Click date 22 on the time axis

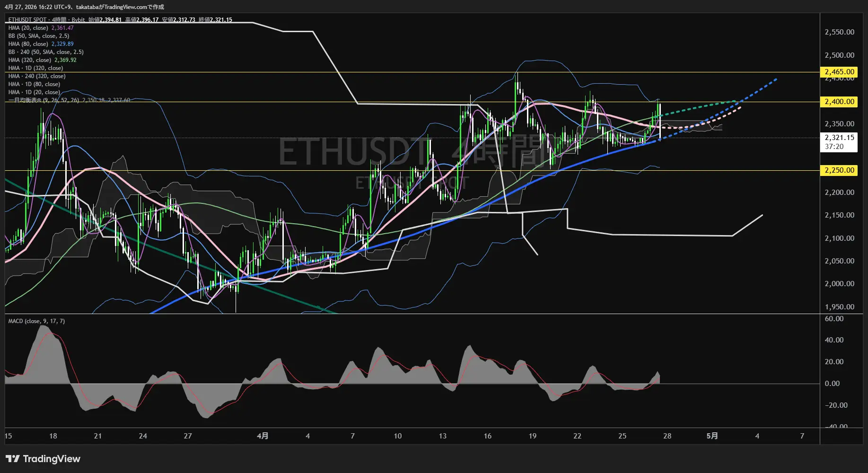[578, 436]
